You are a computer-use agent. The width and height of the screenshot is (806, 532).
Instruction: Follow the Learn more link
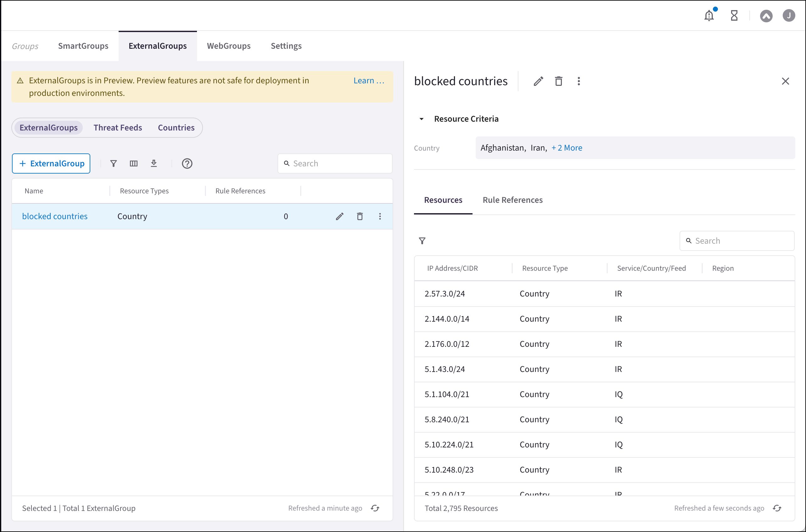coord(369,81)
